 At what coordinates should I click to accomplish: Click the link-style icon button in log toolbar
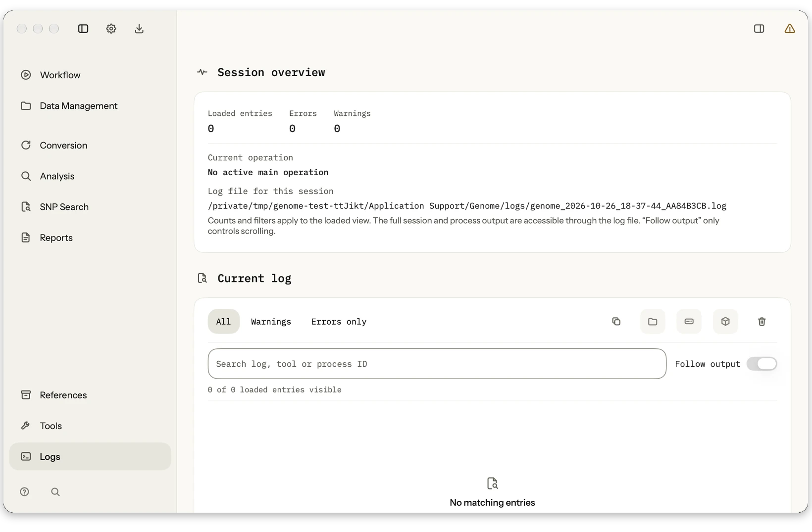coord(689,322)
